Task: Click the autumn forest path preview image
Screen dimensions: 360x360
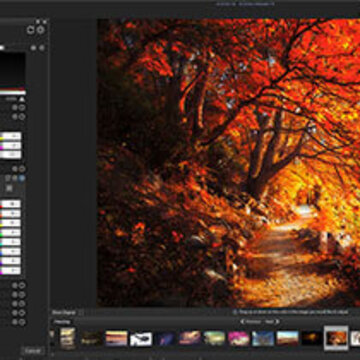Action: click(x=228, y=163)
